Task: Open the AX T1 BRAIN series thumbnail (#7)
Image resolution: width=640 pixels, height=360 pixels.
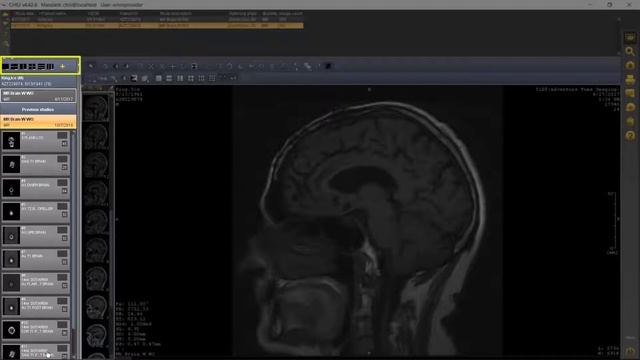Action: (11, 259)
